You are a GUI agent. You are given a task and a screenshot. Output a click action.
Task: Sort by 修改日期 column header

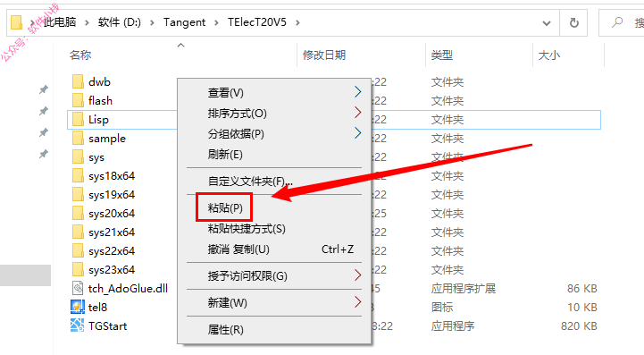click(324, 55)
